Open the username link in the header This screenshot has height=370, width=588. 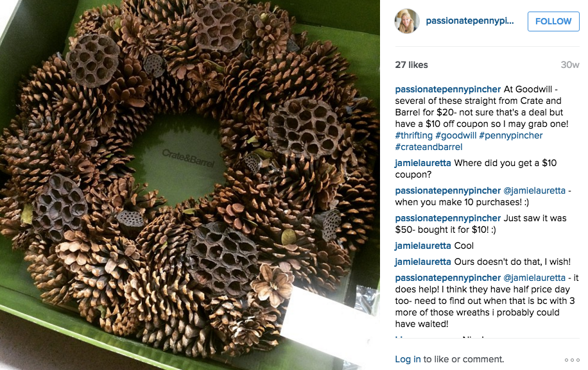[469, 21]
